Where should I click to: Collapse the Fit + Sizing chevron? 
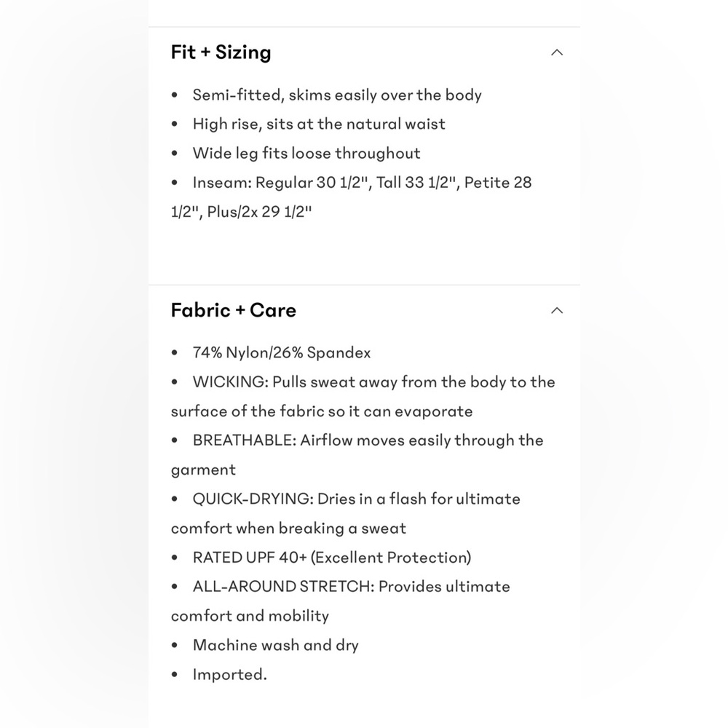coord(557,52)
